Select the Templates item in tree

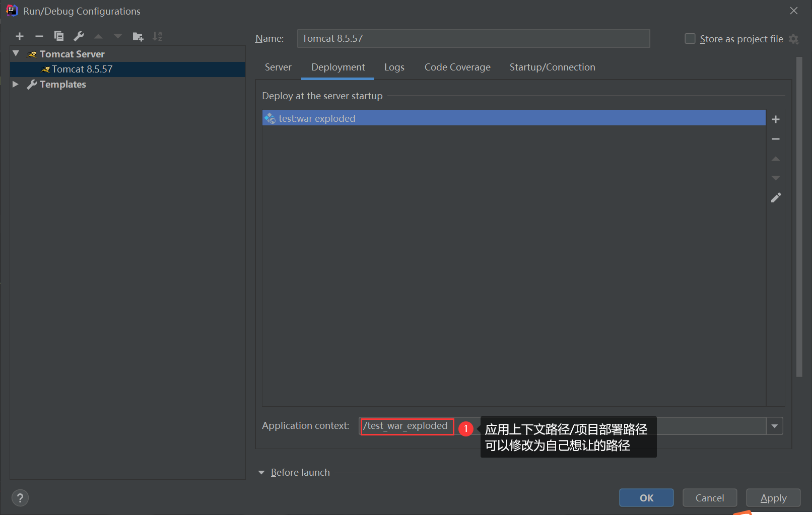63,84
